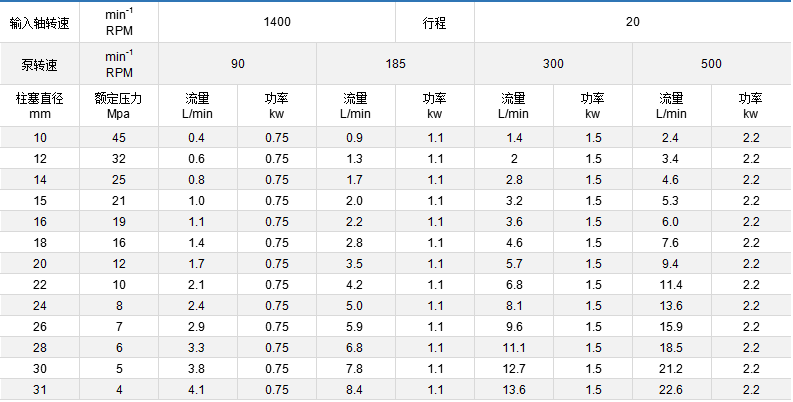Click the 行程 label cell
This screenshot has height=402, width=793.
pos(434,21)
